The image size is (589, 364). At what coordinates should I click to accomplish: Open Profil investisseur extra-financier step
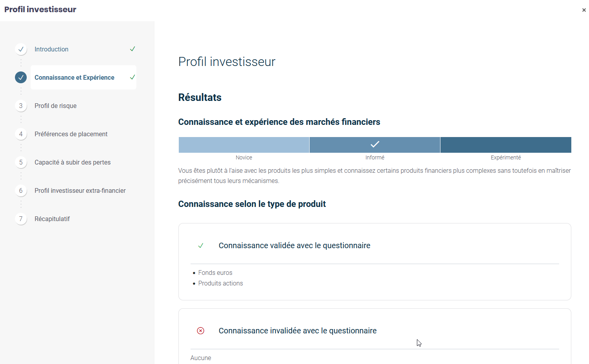tap(80, 190)
